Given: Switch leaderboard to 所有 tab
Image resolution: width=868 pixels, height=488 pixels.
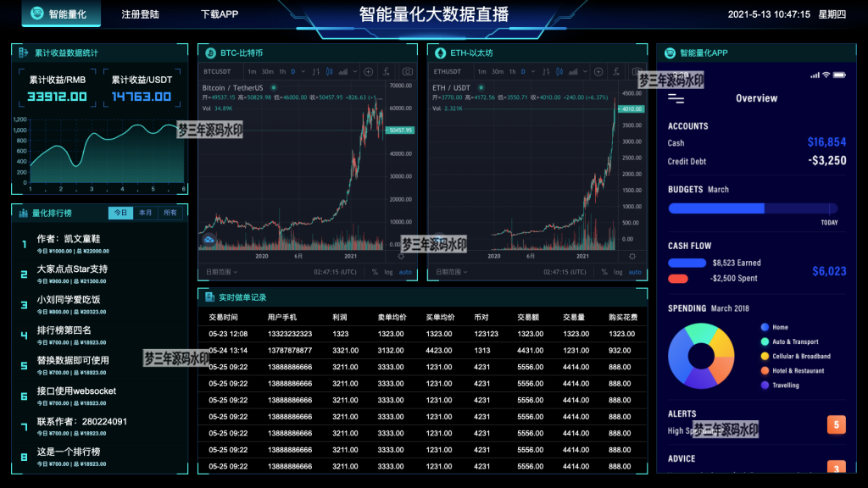Looking at the screenshot, I should [170, 213].
